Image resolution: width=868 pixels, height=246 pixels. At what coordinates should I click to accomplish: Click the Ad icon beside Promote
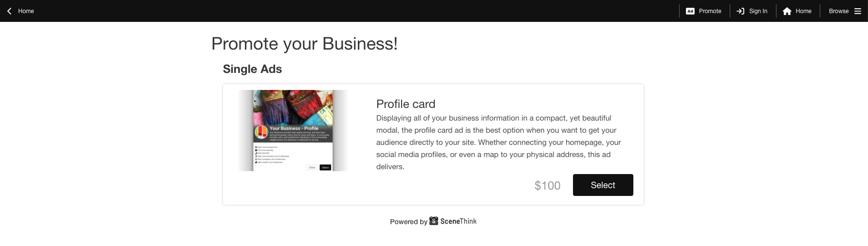pyautogui.click(x=690, y=11)
